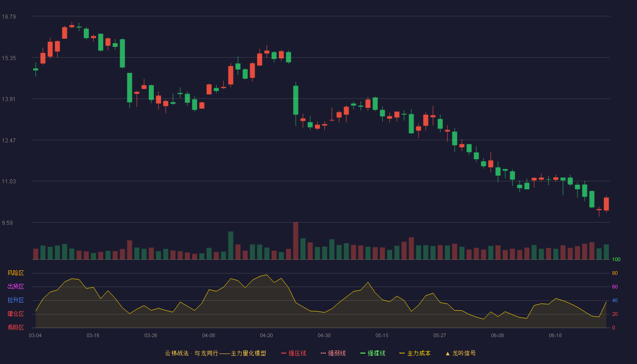Click the 06-18 date label
Image resolution: width=637 pixels, height=364 pixels.
(x=555, y=335)
